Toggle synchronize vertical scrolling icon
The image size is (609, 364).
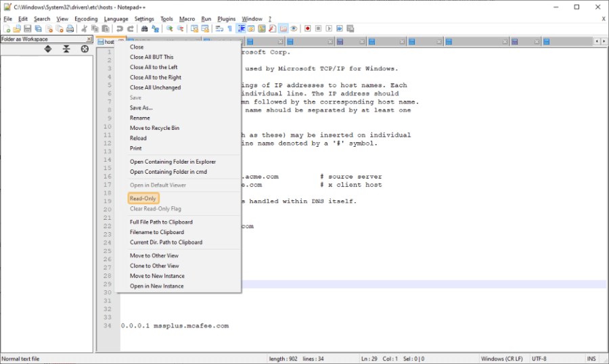[194, 28]
